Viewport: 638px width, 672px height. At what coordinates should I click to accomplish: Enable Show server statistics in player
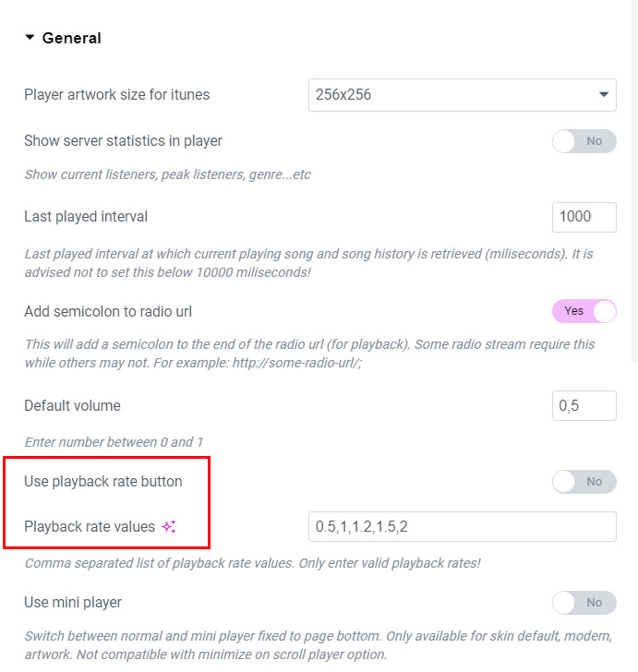coord(584,141)
